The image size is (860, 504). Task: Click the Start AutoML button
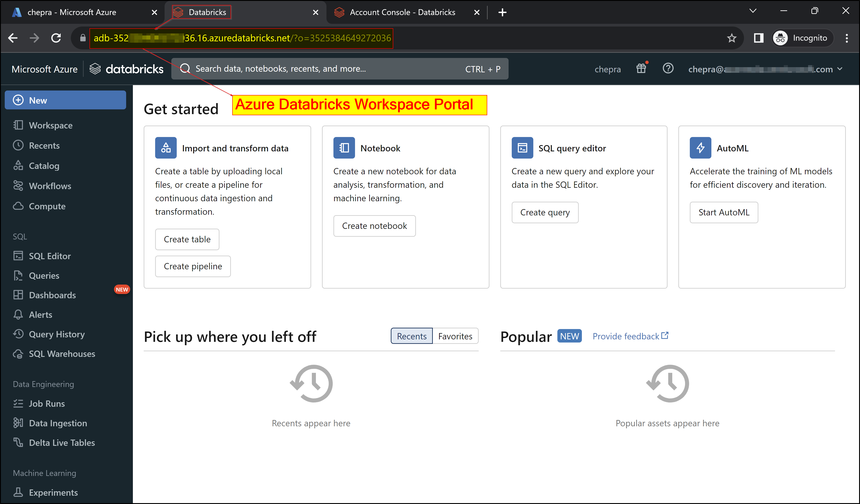[724, 212]
